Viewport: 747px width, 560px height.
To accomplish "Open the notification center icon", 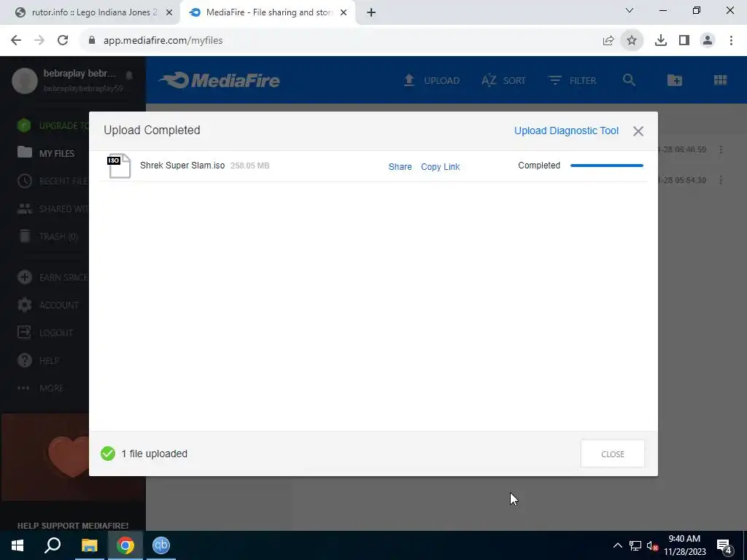I will [x=724, y=545].
